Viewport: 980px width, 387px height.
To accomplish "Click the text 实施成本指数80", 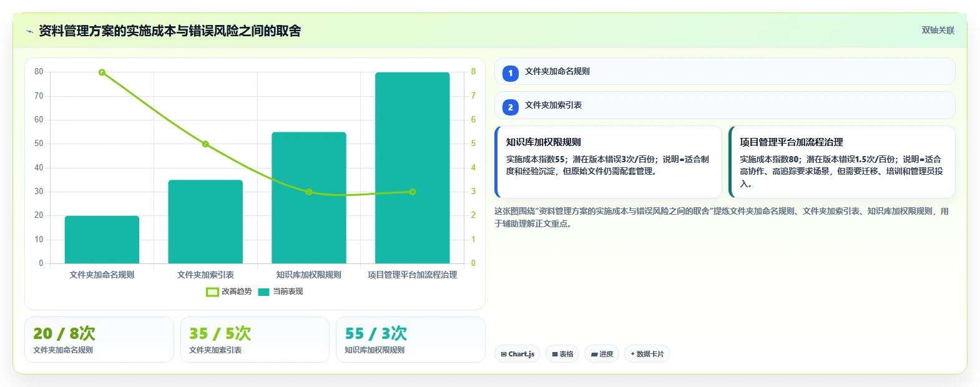I will 770,159.
